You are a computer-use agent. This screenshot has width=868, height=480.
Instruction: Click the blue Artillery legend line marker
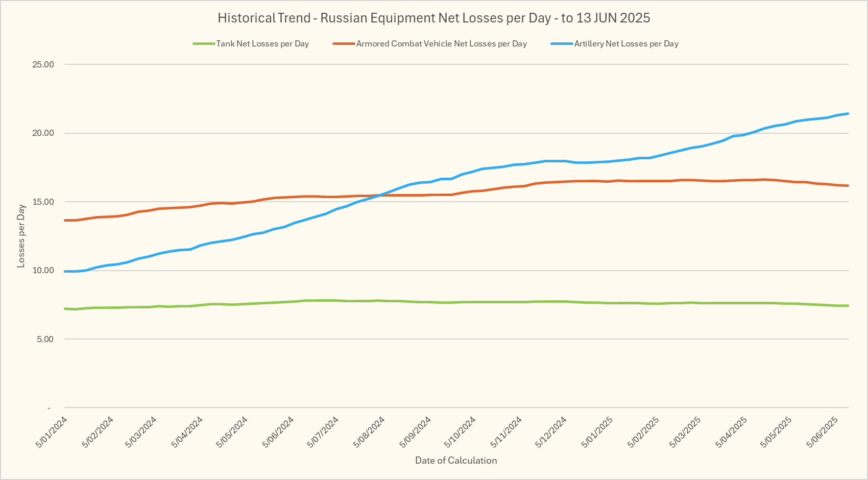tap(562, 44)
